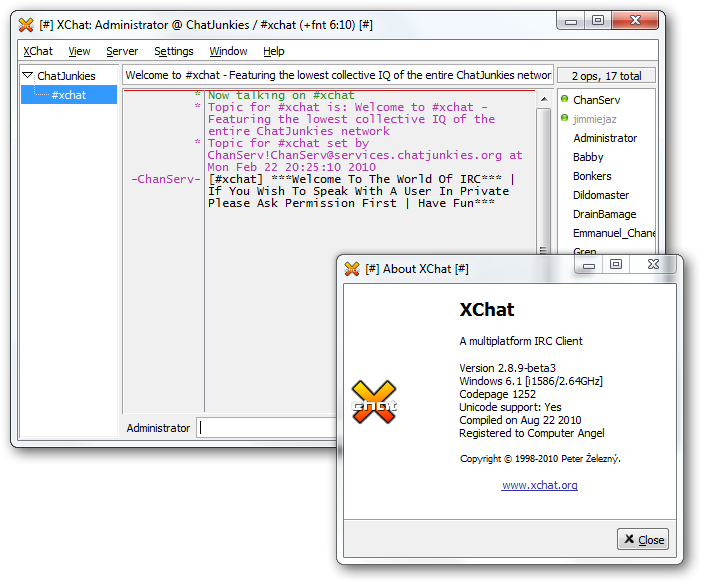
Task: Click XChat icon in About title bar
Action: 352,269
